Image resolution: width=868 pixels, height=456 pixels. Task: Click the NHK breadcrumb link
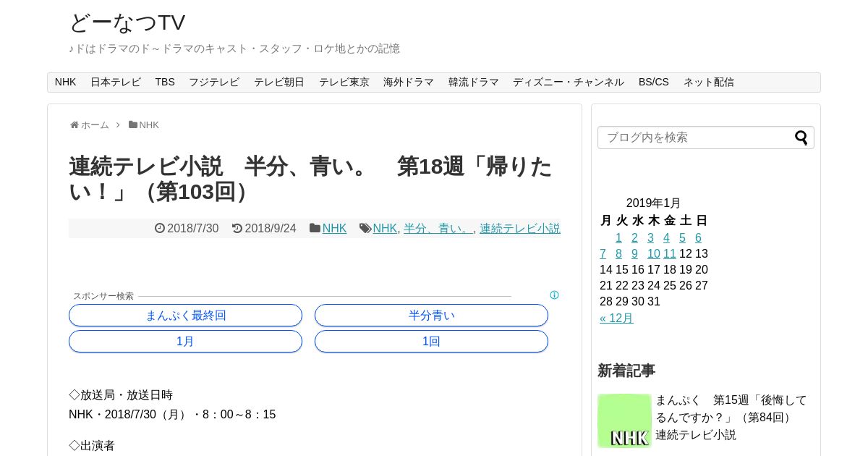pyautogui.click(x=149, y=125)
